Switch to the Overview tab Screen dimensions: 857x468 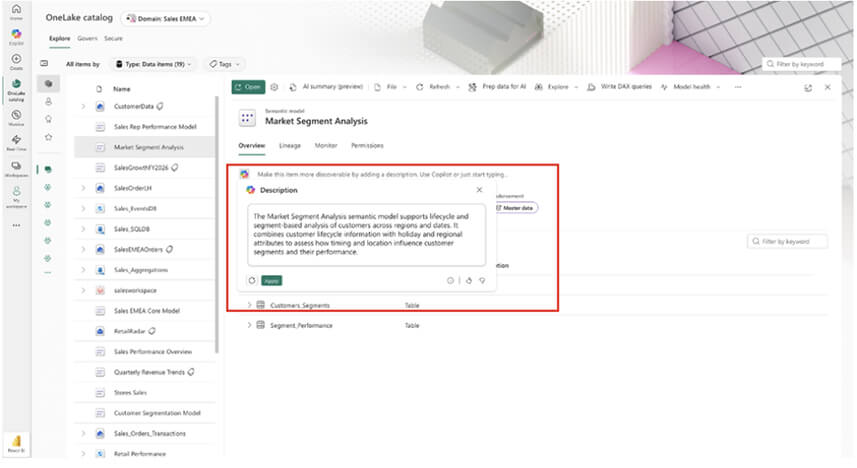point(251,145)
